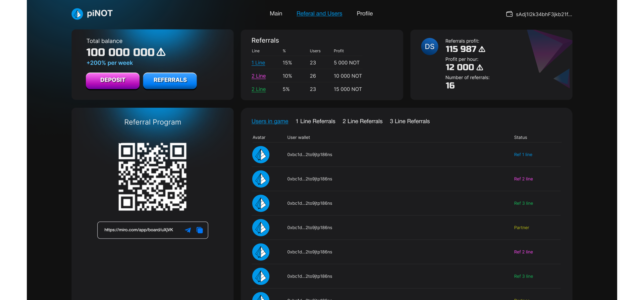This screenshot has width=644, height=300.
Task: Click avatar of the first Ref 1 line user
Action: pyautogui.click(x=261, y=155)
